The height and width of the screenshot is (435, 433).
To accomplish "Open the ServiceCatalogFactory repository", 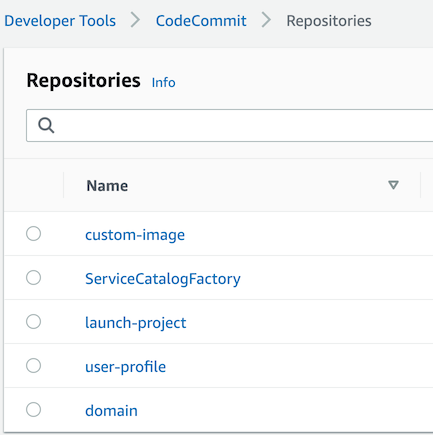I will coord(163,279).
